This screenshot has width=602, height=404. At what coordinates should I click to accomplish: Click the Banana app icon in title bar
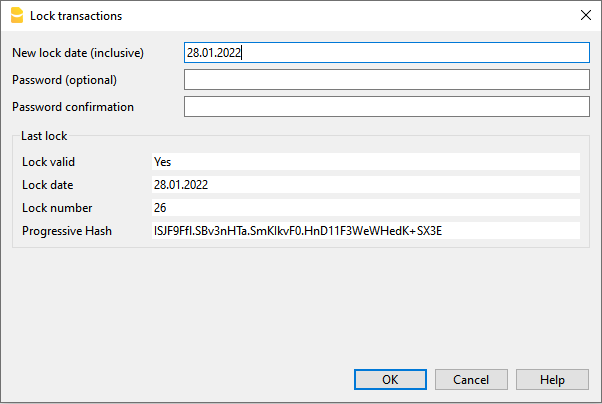(15, 16)
